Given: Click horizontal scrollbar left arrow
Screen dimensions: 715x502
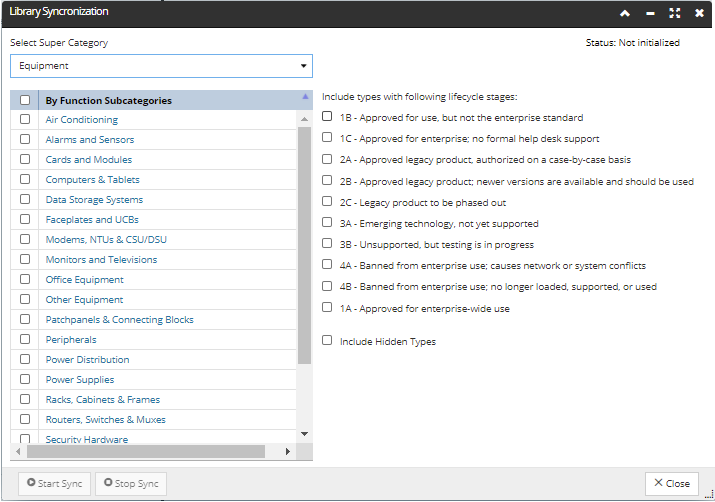Looking at the screenshot, I should tap(18, 451).
